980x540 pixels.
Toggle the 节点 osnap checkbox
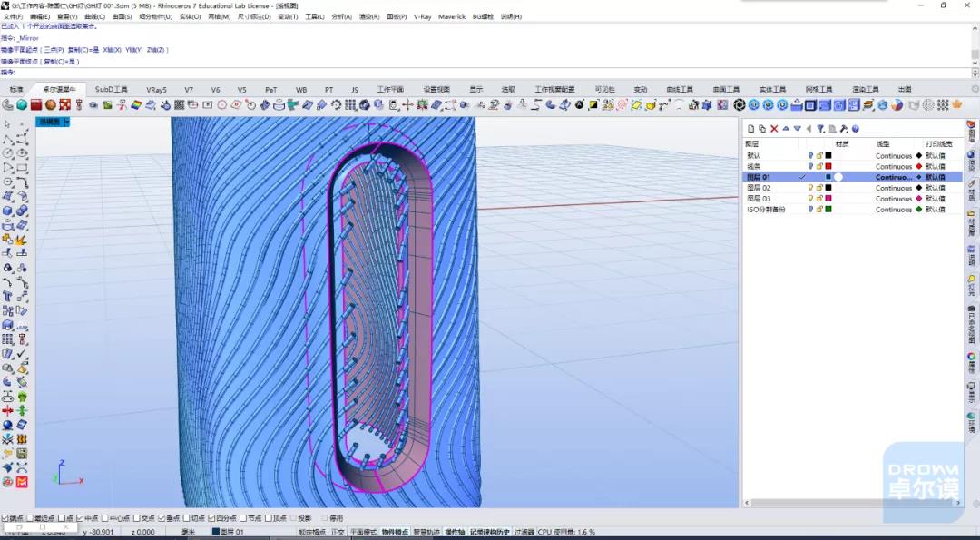pos(243,519)
